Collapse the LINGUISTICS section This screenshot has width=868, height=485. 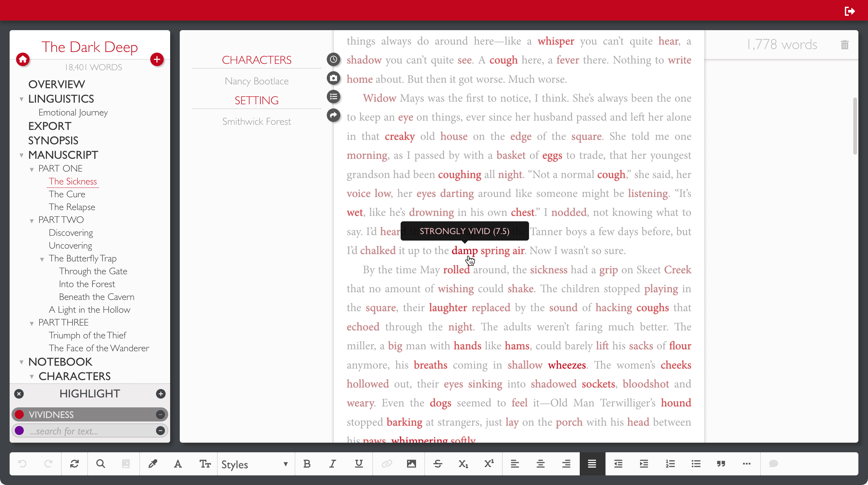pos(22,99)
